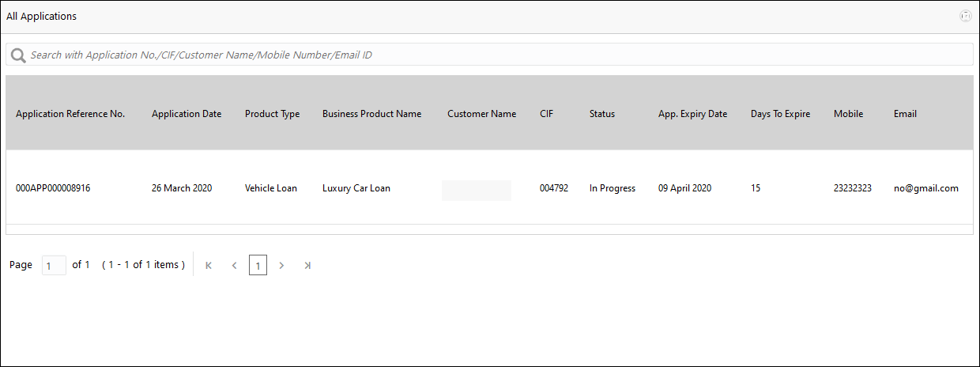Sort by Application Reference No. column
This screenshot has width=980, height=367.
[x=70, y=114]
